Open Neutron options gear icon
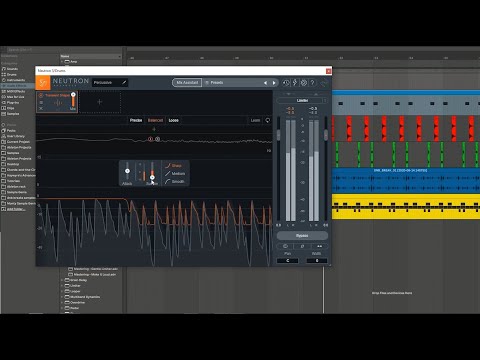 click(x=304, y=83)
